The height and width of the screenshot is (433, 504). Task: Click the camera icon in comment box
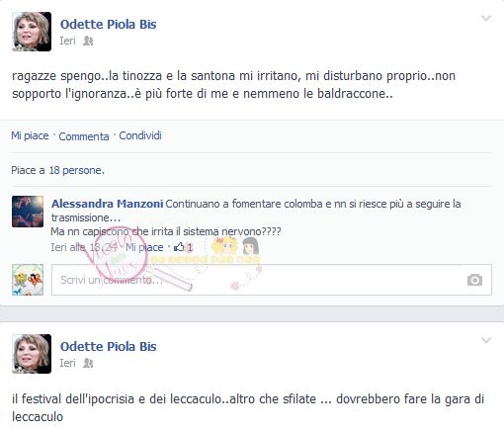[x=474, y=280]
